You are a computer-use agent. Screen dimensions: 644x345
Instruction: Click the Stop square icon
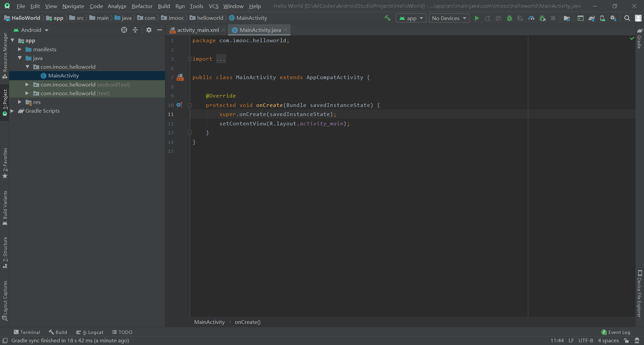(x=553, y=18)
